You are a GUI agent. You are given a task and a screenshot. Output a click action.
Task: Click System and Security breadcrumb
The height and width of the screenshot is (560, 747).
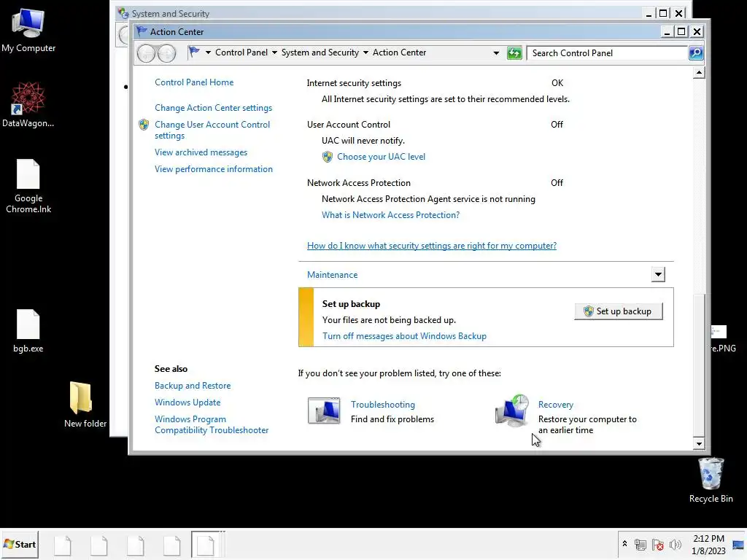click(320, 52)
